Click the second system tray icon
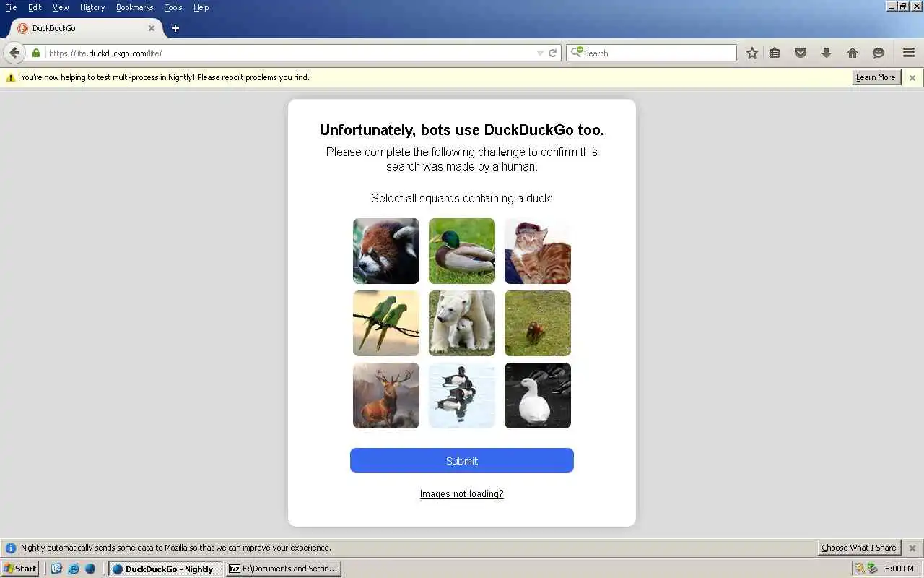 pos(871,569)
